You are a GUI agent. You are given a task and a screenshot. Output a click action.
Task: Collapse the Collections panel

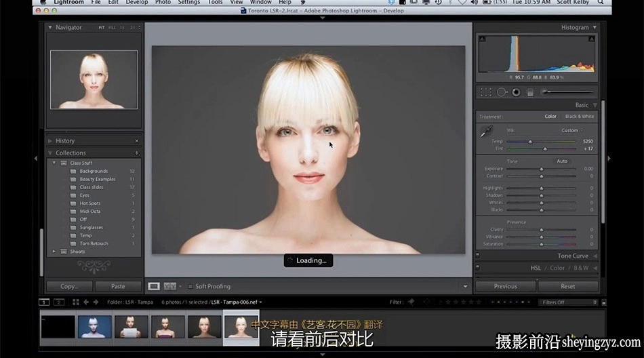50,153
